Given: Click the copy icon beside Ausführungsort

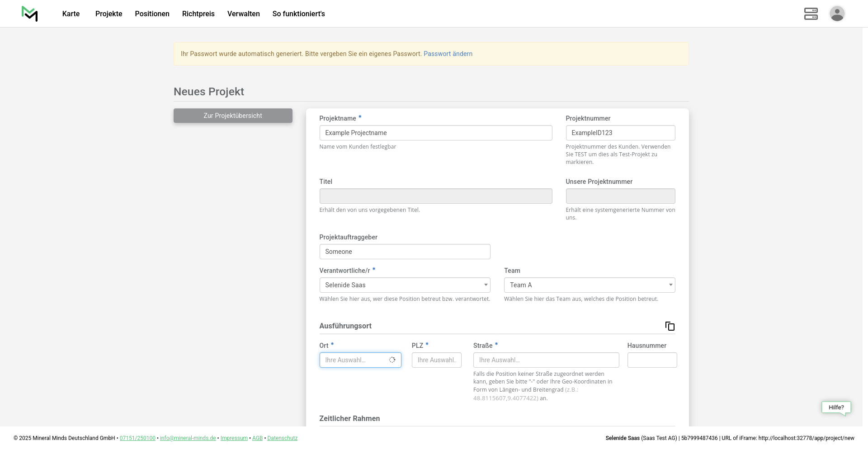Looking at the screenshot, I should (670, 326).
